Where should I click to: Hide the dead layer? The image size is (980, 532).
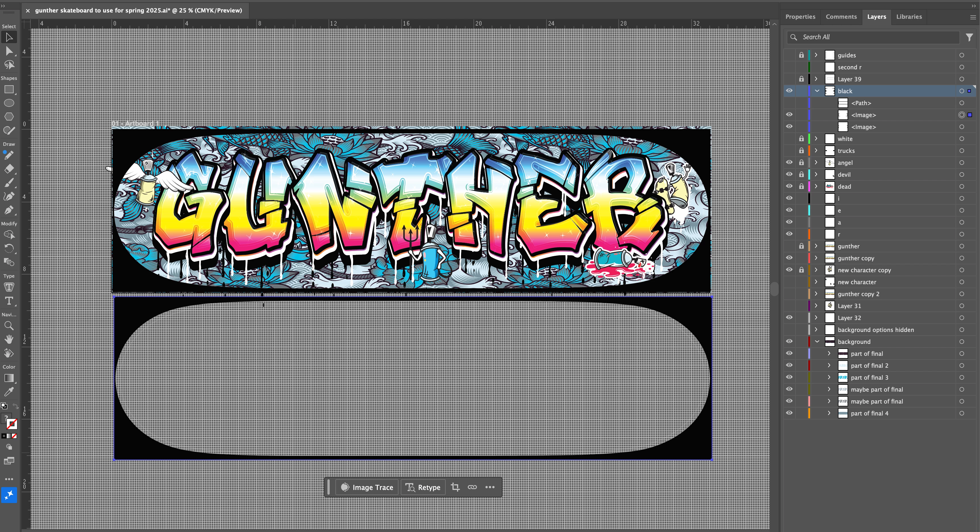tap(789, 186)
